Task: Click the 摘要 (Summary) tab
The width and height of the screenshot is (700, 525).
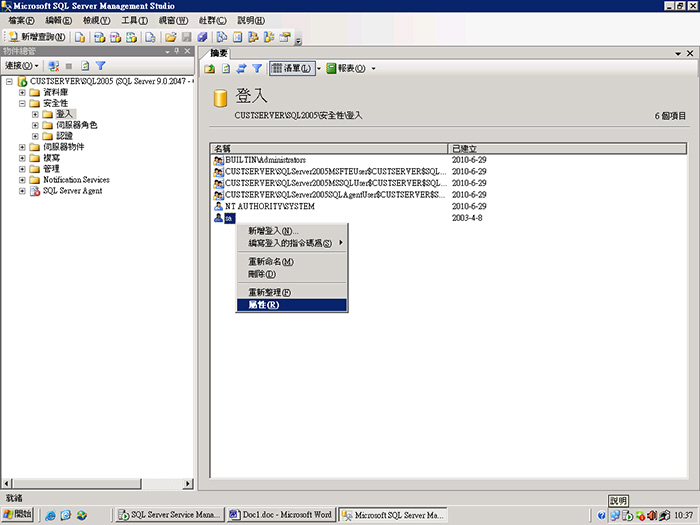Action: pos(219,53)
